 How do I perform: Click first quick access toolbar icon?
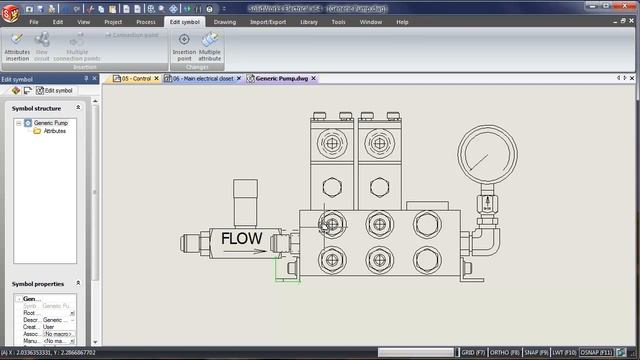point(29,9)
